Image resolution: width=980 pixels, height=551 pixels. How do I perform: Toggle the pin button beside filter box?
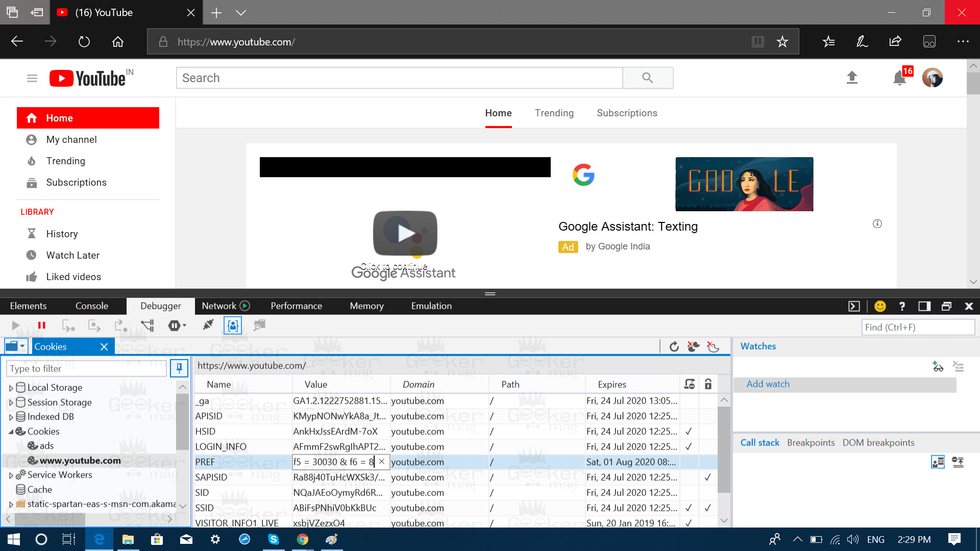(179, 368)
